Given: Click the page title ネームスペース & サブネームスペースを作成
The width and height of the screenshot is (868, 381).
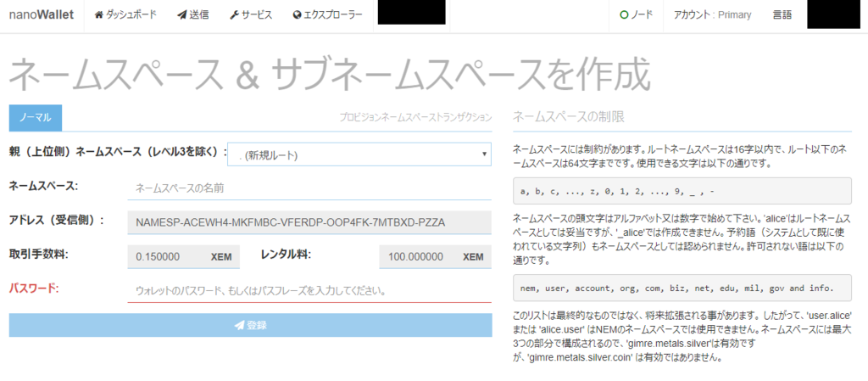Looking at the screenshot, I should click(329, 74).
